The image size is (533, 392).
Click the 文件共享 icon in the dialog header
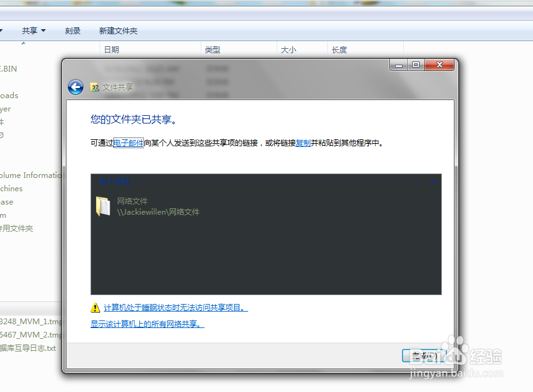[x=96, y=87]
